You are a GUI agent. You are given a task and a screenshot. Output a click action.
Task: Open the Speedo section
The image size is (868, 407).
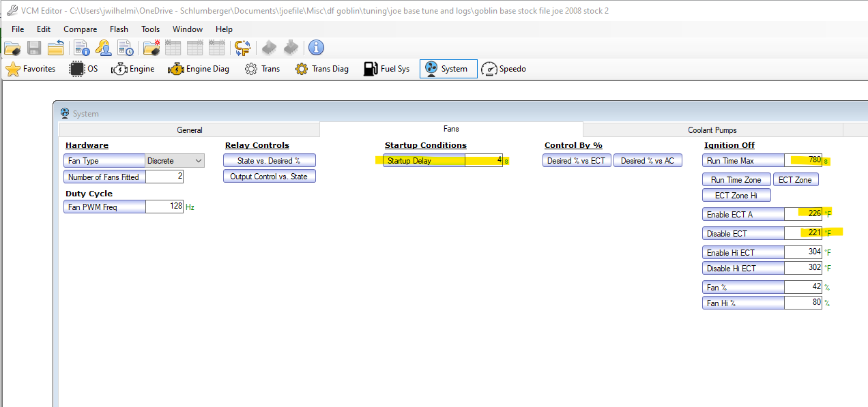504,69
